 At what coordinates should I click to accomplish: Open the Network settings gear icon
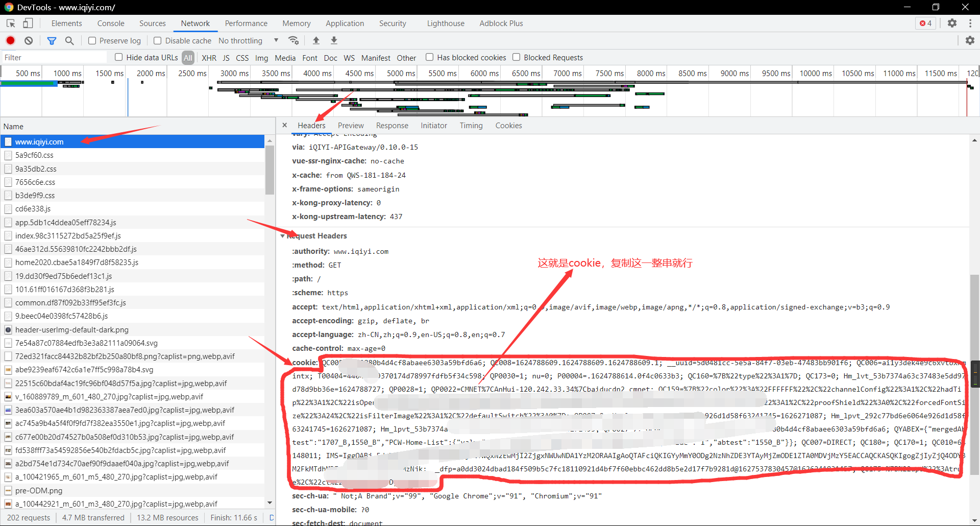pyautogui.click(x=970, y=40)
